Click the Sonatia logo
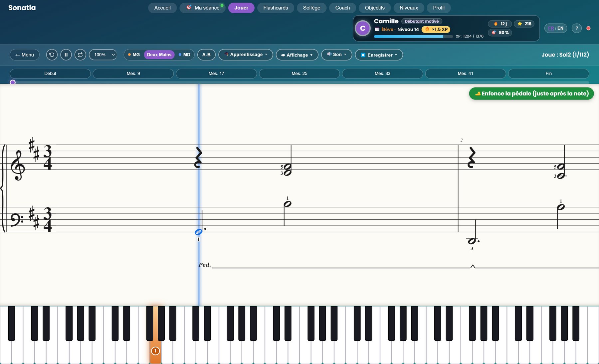 point(22,8)
